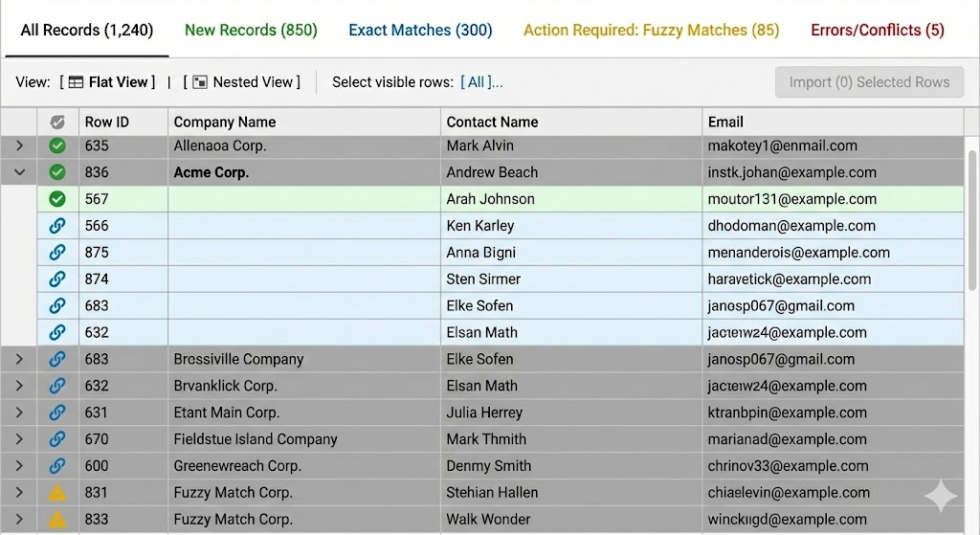
Task: Click link icon for Anna Bigni row
Action: click(x=57, y=254)
